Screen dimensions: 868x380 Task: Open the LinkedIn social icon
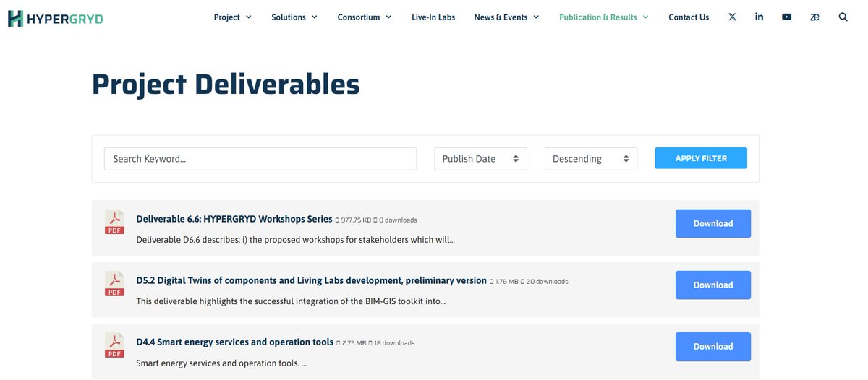[x=759, y=17]
